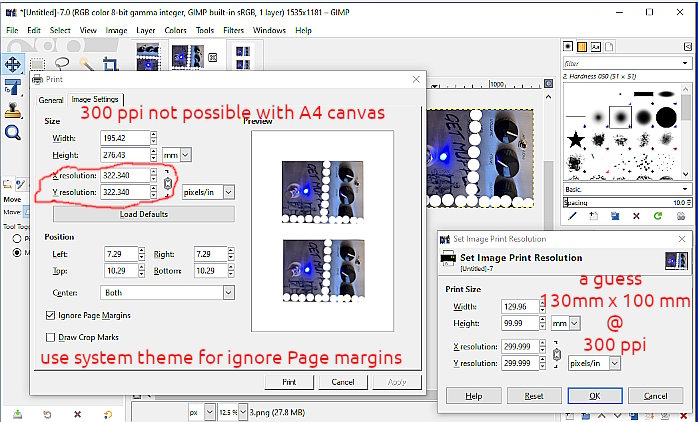Select the Zoom magnifier tool
The width and height of the screenshot is (698, 422).
(x=13, y=132)
